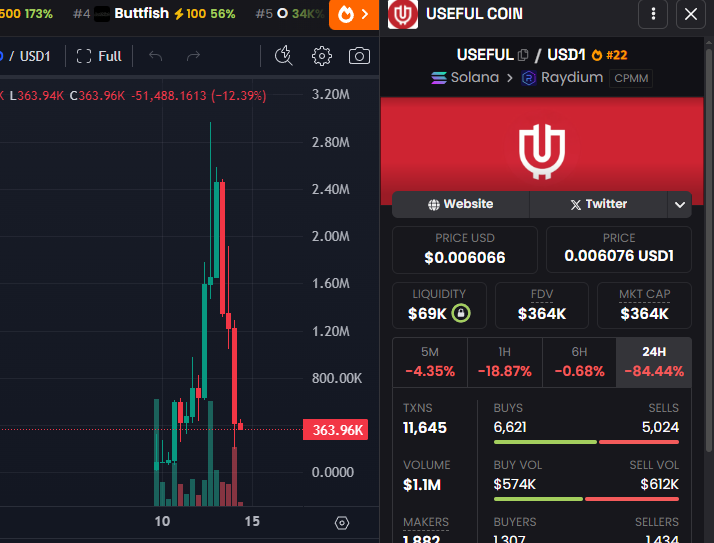Click the trending flame #22 rank

[609, 55]
